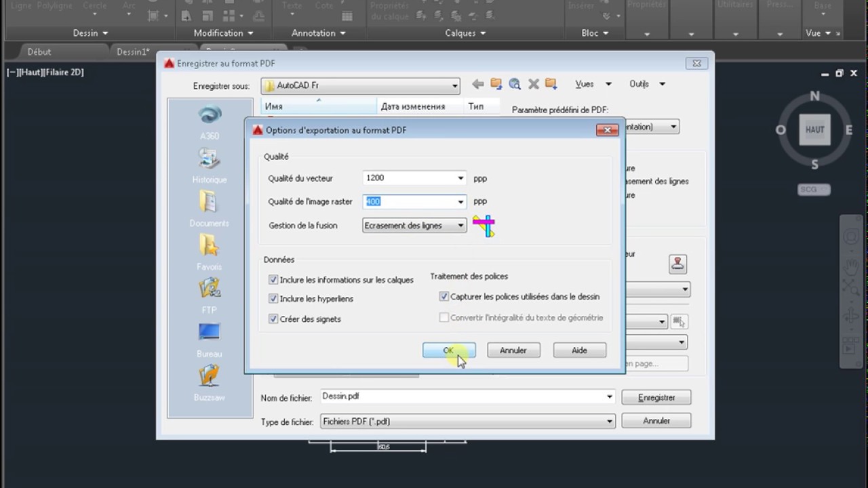Select the Zoom extents tool in navigation bar
This screenshot has width=868, height=488.
[x=851, y=287]
